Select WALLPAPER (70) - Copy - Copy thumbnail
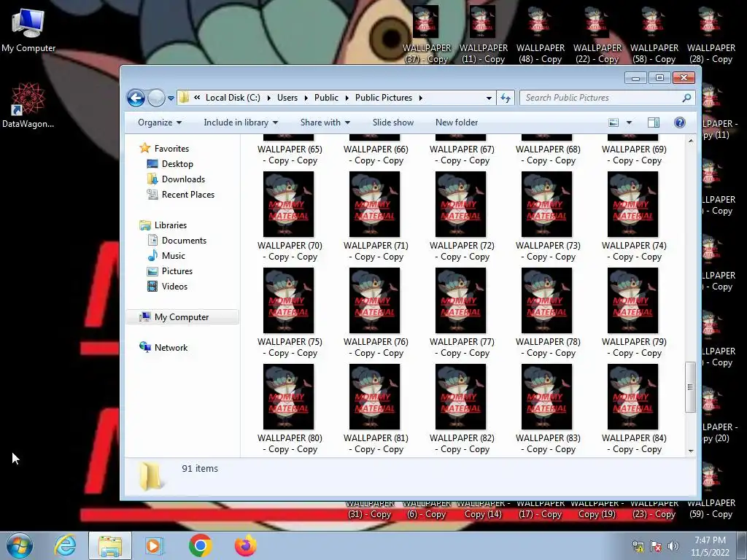Image resolution: width=747 pixels, height=560 pixels. [289, 204]
